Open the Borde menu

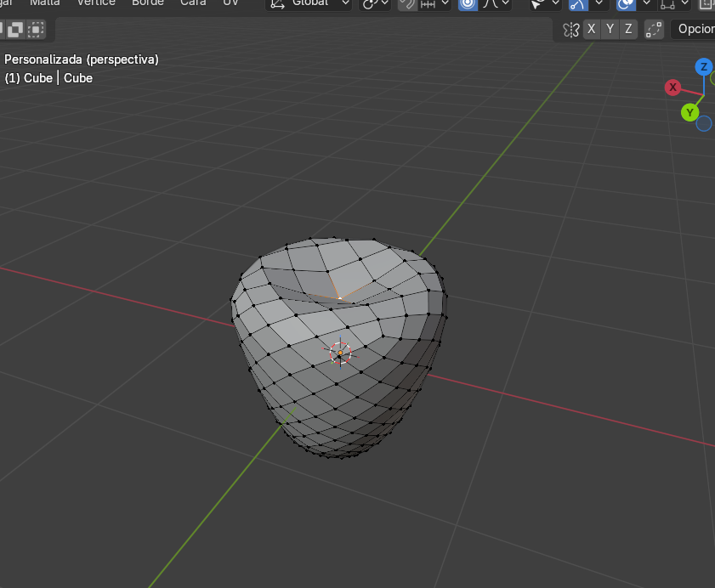[147, 3]
